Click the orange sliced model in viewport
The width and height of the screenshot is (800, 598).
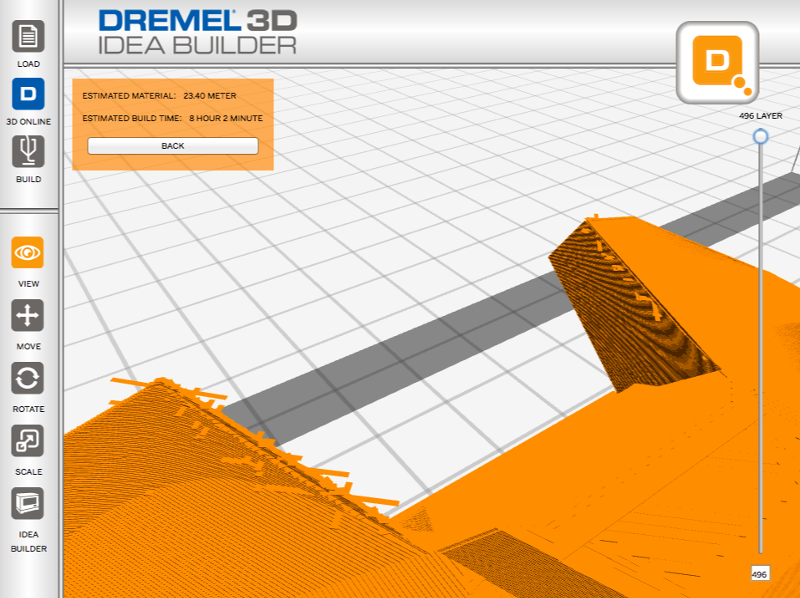point(510,485)
